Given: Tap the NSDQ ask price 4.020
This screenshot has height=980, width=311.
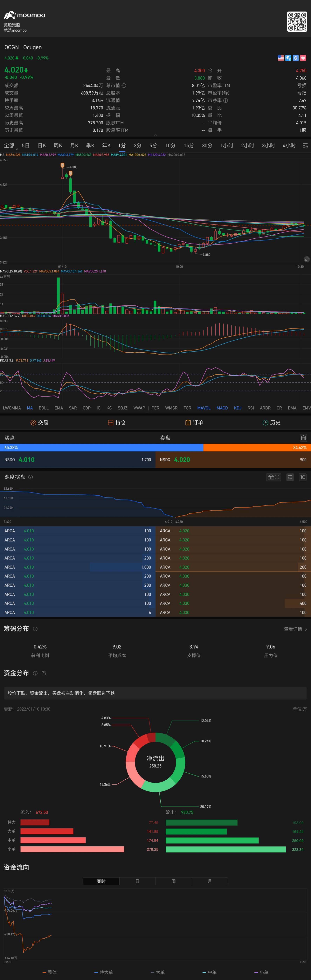Looking at the screenshot, I should (182, 459).
